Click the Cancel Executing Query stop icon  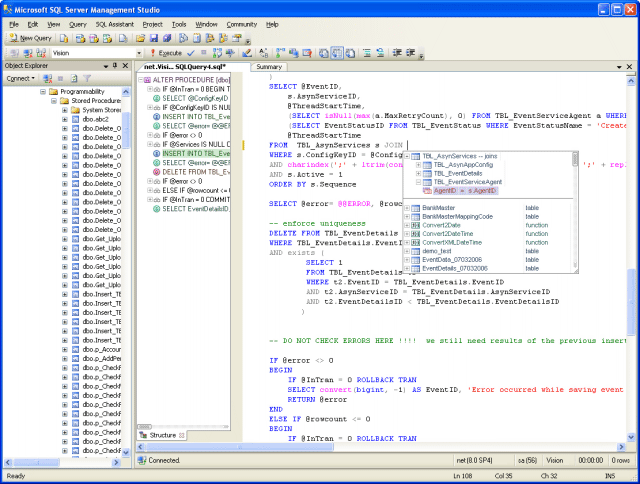click(204, 53)
